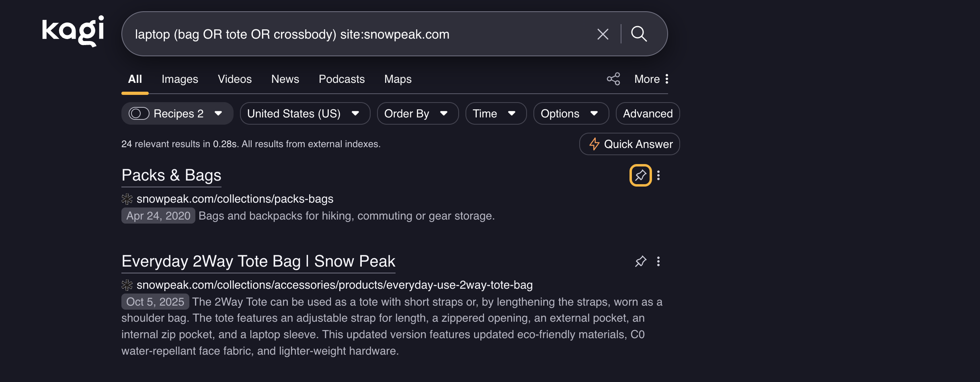980x382 pixels.
Task: Open the Order By dropdown
Action: [417, 113]
